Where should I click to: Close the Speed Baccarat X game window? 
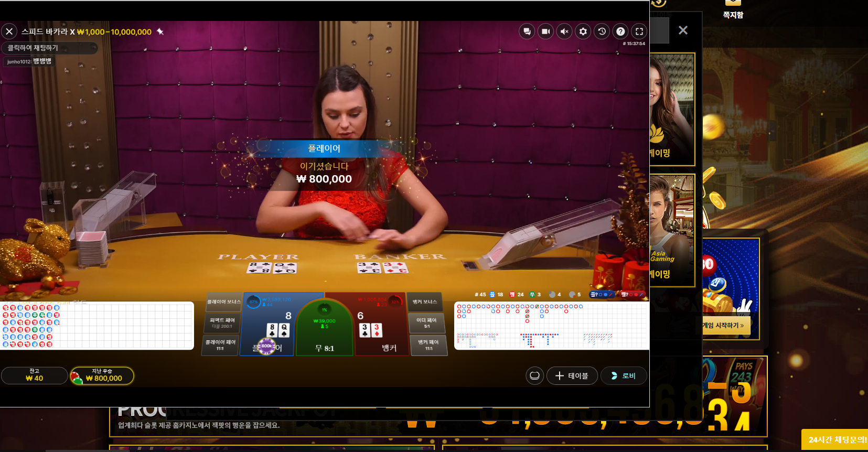pos(9,31)
